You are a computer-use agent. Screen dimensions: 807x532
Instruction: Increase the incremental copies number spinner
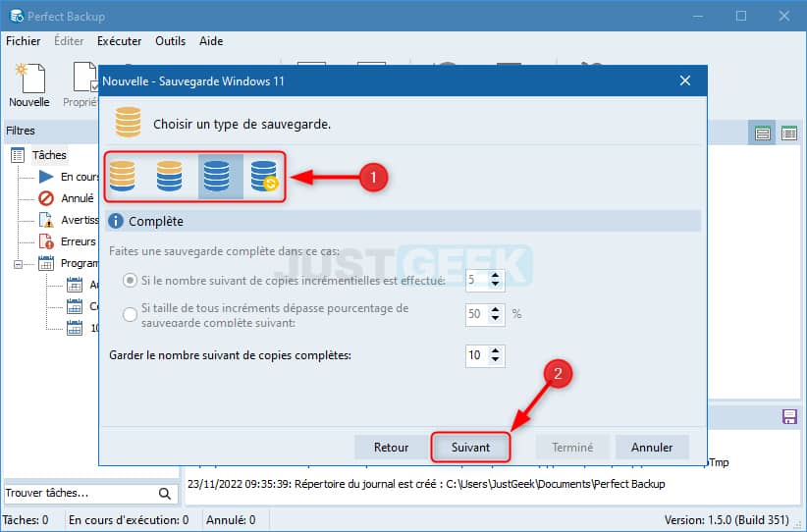click(495, 276)
